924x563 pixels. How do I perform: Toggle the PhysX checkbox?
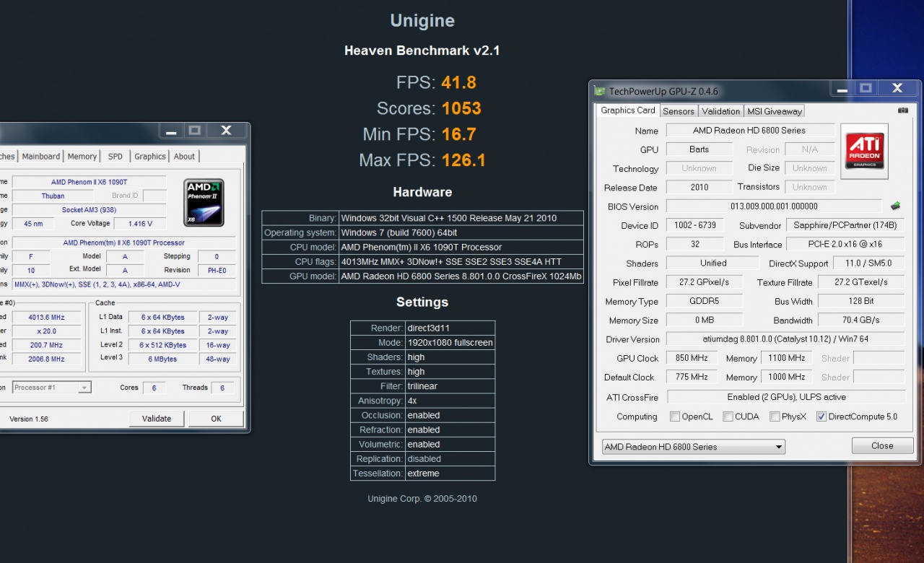775,416
